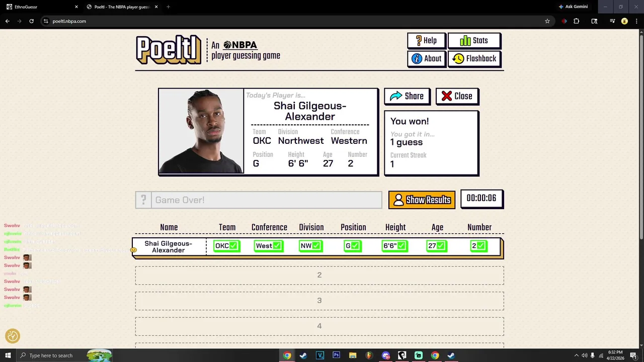Click the question mark beside guess box
Viewport: 644px width, 362px height.
[x=143, y=200]
